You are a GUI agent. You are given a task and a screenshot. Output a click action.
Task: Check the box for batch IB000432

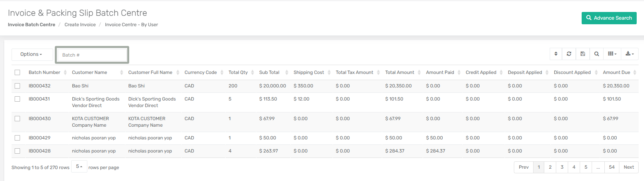point(17,86)
